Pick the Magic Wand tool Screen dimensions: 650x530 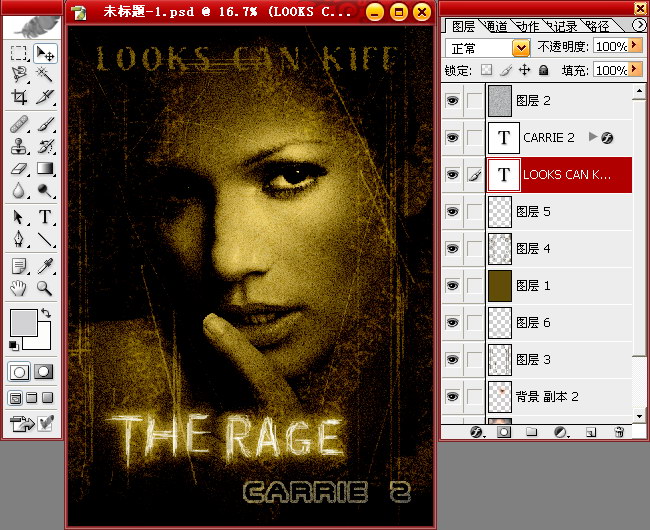(x=45, y=75)
